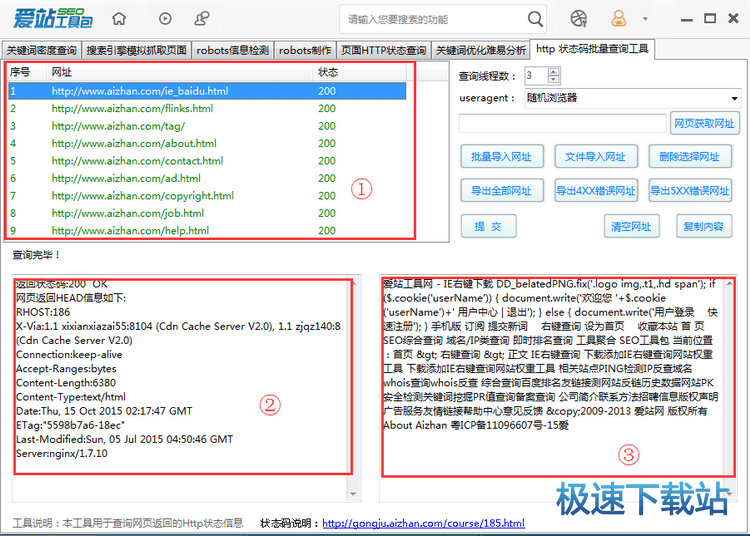750x536 pixels.
Task: Click the magnifier search icon
Action: click(x=535, y=19)
